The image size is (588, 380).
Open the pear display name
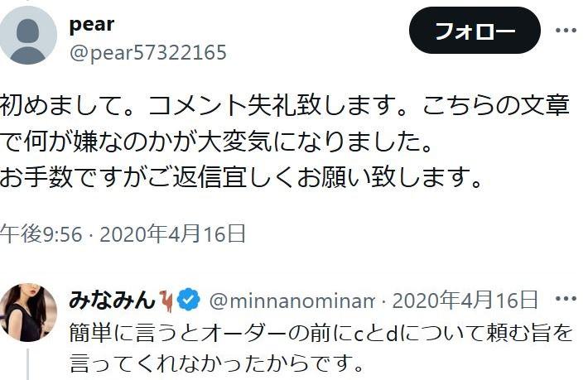[x=92, y=25]
